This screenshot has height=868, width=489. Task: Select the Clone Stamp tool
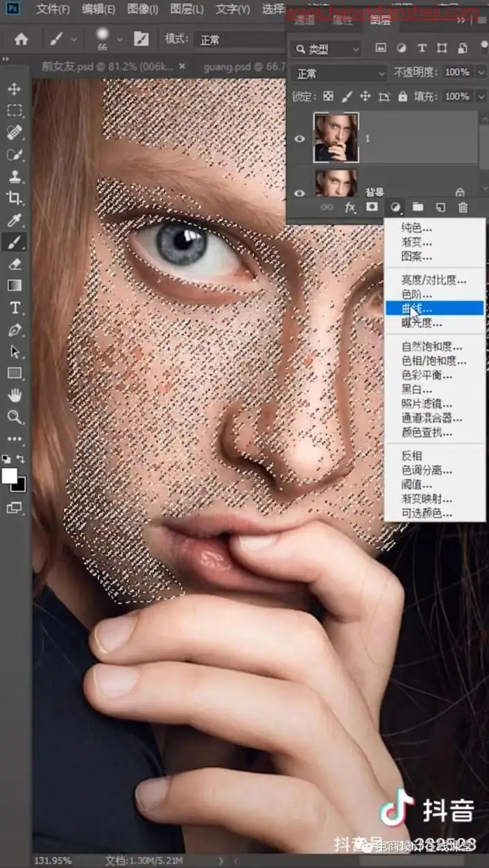coord(14,176)
